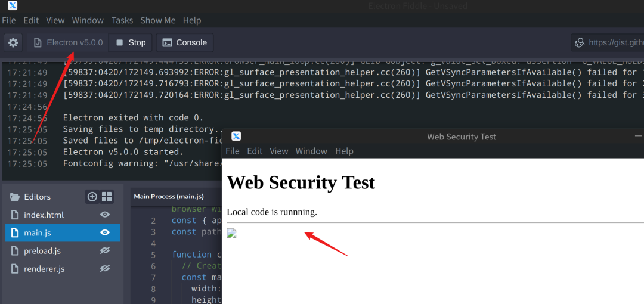The height and width of the screenshot is (304, 644).
Task: Click the Editors folder icon
Action: 15,197
